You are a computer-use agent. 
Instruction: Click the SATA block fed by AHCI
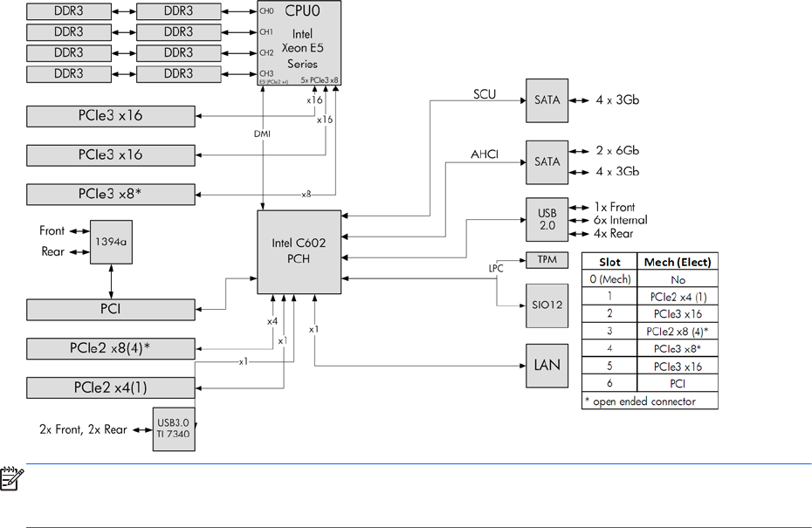coord(547,162)
